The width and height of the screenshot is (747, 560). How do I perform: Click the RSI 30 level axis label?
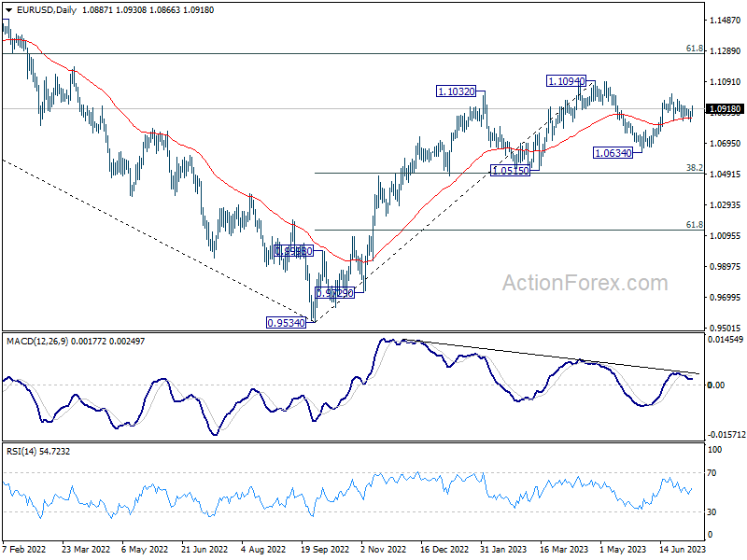point(712,511)
